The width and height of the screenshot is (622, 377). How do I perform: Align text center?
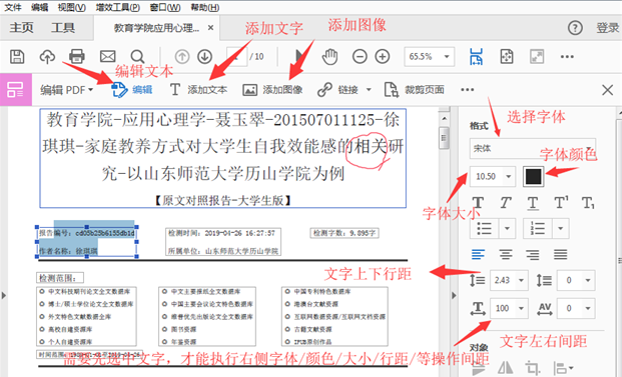click(x=505, y=254)
